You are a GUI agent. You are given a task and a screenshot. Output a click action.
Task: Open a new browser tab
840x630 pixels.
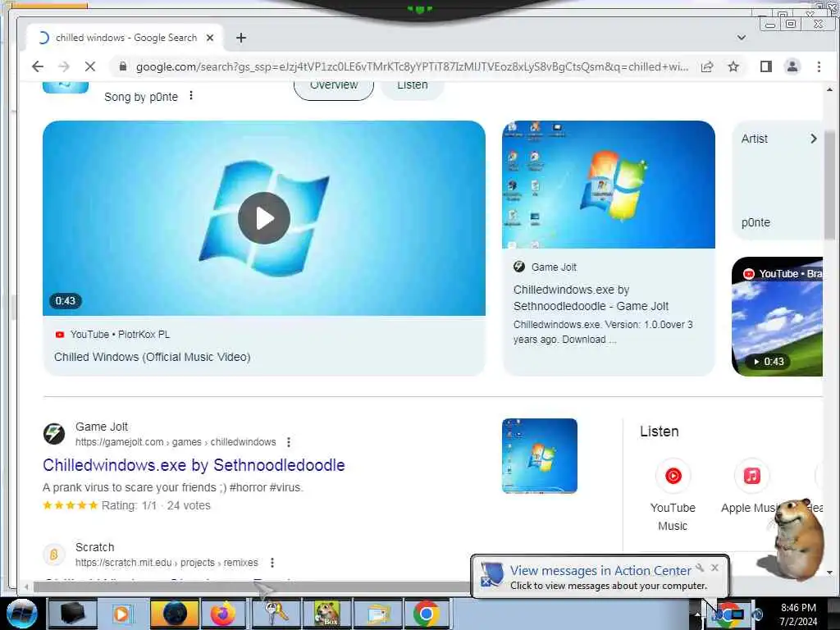tap(241, 38)
